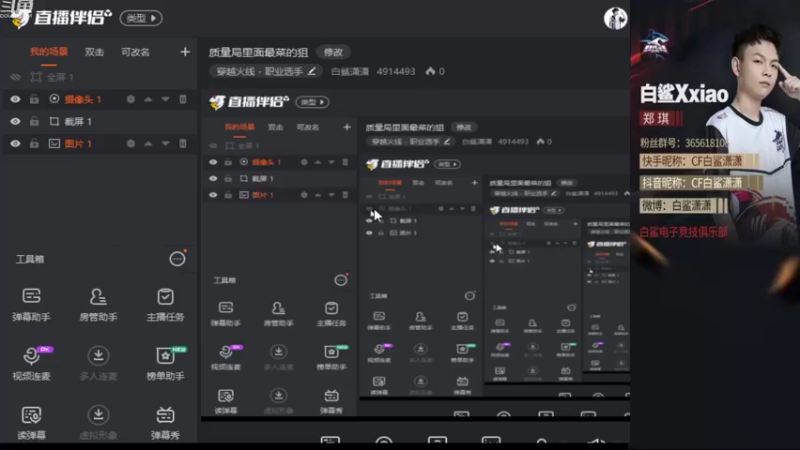Click the 多人连麦 download icon

coord(98,355)
